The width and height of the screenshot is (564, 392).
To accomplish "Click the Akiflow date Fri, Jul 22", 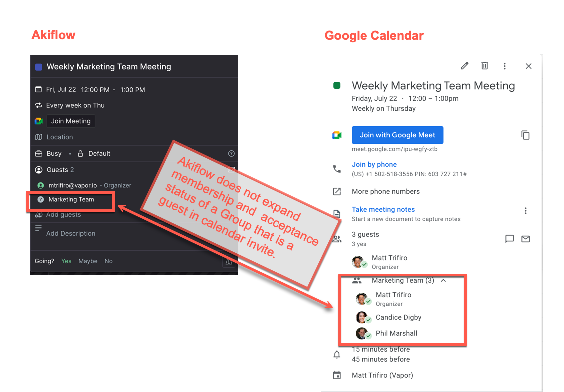I will (61, 89).
